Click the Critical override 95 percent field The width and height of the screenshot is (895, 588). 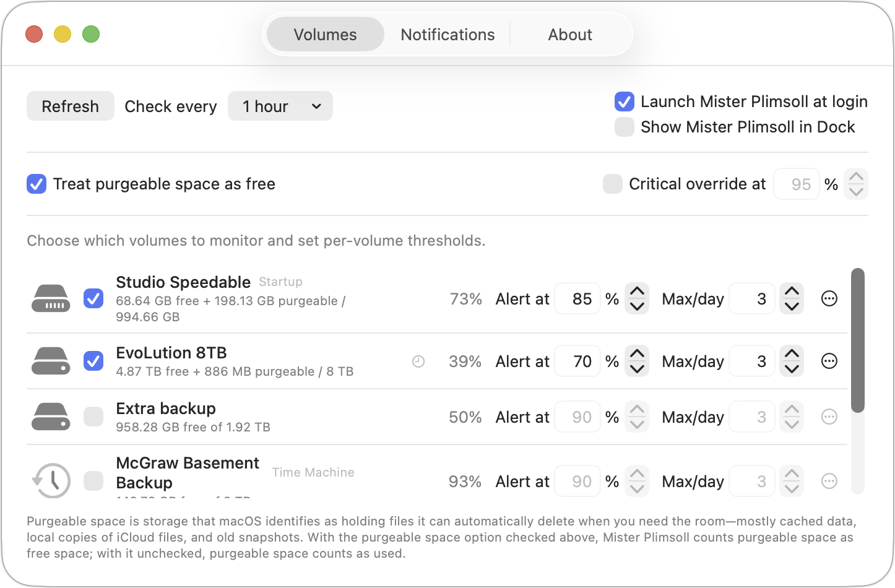click(797, 184)
